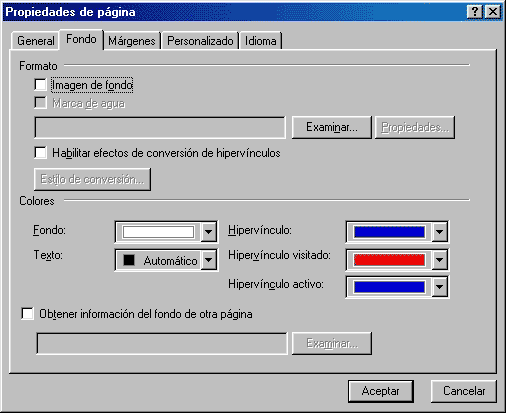Check Habilitar efectos de conversión de hipervínculos
Screen dimensions: 506x413
click(x=40, y=153)
